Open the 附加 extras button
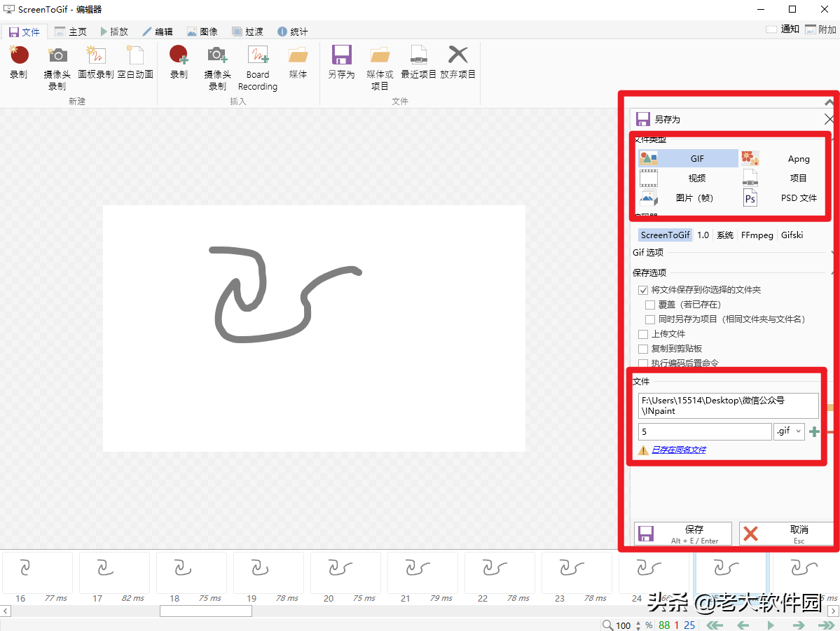Viewport: 840px width, 631px height. pos(820,29)
